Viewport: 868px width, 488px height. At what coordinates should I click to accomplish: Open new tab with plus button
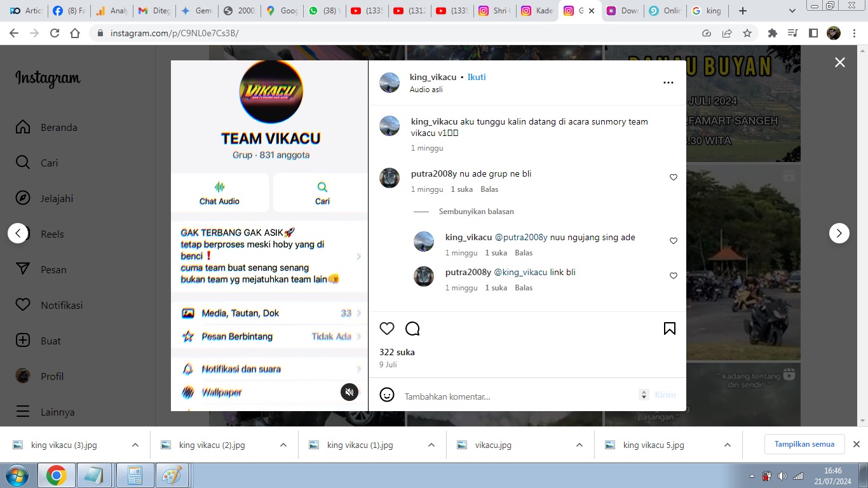(x=743, y=11)
